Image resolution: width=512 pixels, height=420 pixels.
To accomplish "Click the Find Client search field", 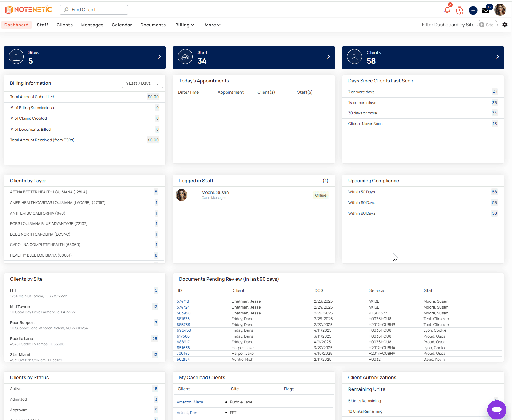I will tap(94, 10).
